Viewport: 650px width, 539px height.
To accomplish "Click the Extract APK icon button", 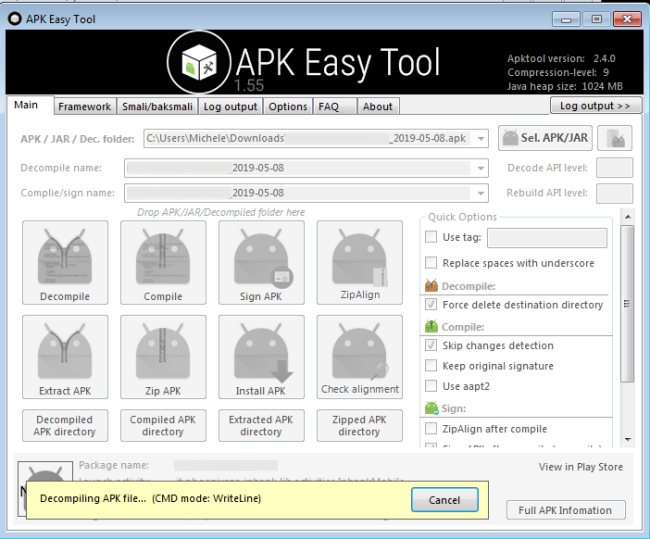I will (x=65, y=357).
